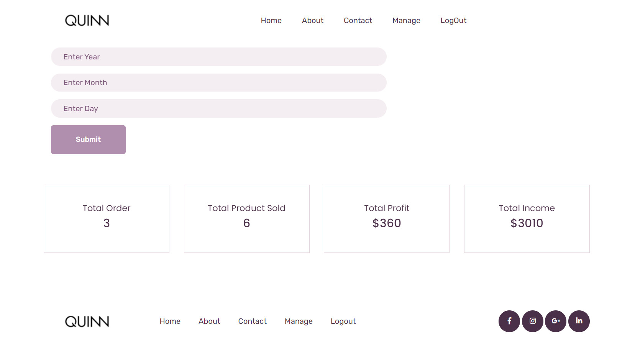Open the LinkedIn social icon
The image size is (635, 364).
pyautogui.click(x=579, y=321)
